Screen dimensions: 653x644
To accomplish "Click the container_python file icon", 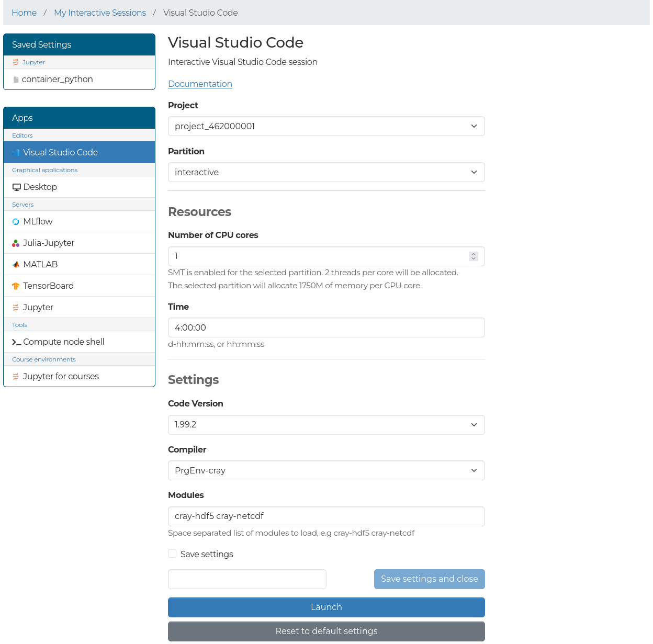I will (16, 80).
